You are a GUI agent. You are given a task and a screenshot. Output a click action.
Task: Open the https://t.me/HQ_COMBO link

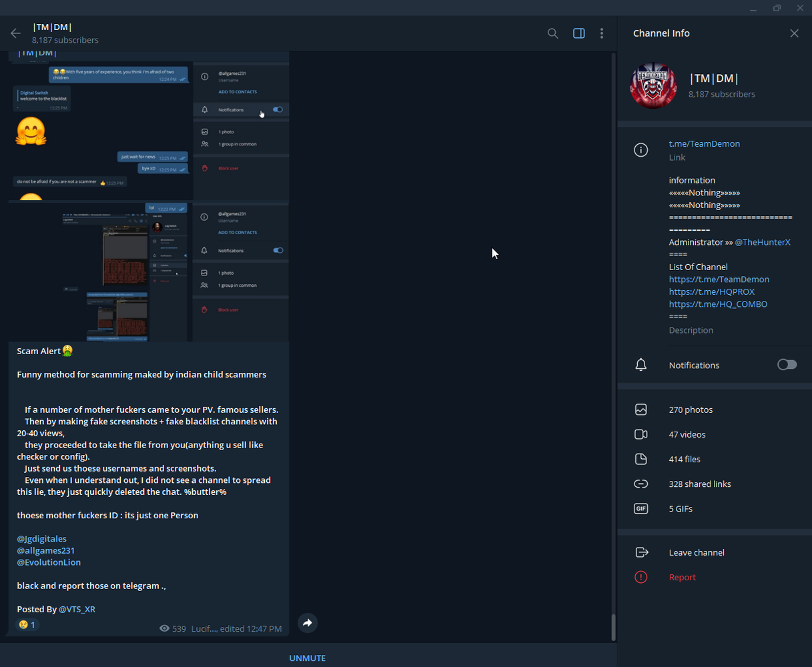[718, 304]
